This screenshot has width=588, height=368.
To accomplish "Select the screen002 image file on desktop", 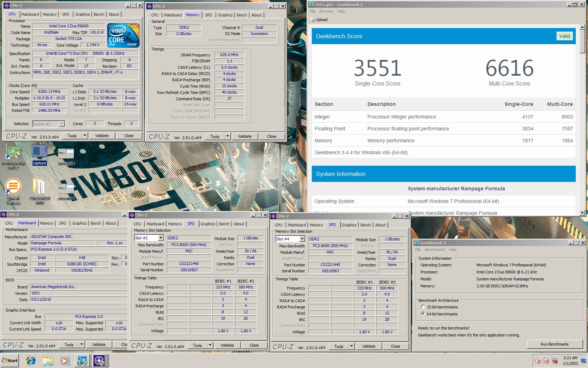I will click(x=66, y=191).
